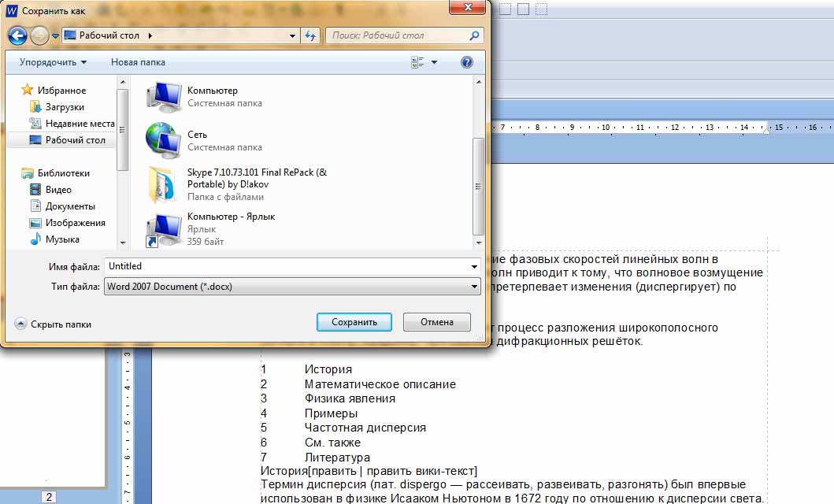
Task: Change view with the view mode icon
Action: [417, 62]
